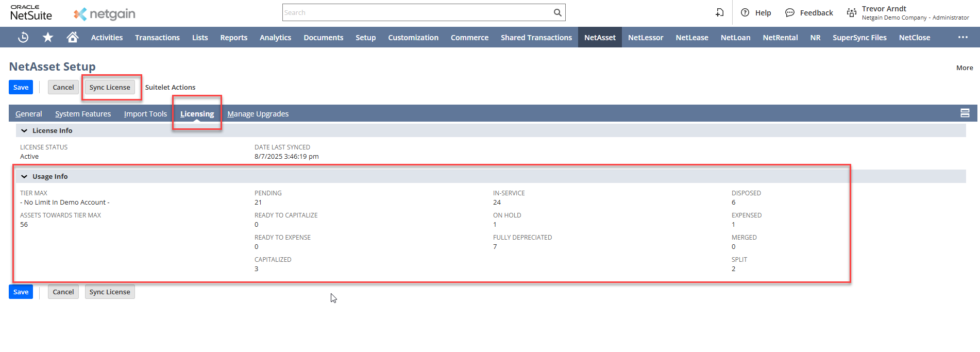Screen dimensions: 980x352
Task: Open the Customization menu
Action: (x=413, y=37)
